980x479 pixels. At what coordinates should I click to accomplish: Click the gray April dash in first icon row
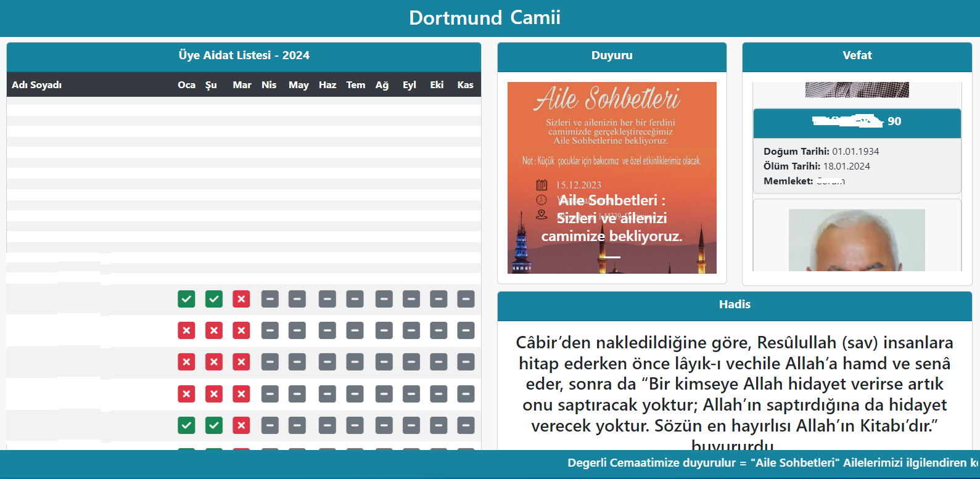click(270, 299)
